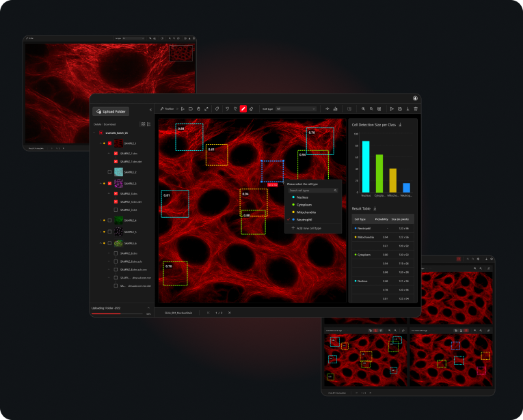Switch file list to grid view
This screenshot has width=523, height=420.
click(x=143, y=124)
